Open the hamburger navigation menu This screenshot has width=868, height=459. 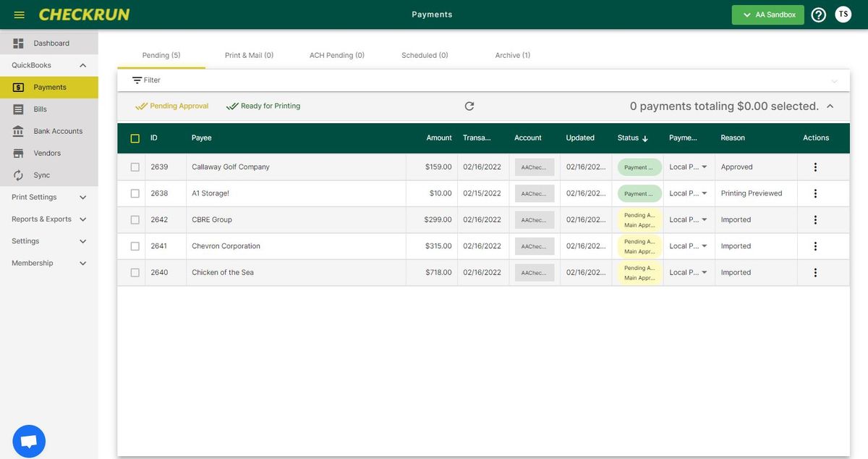20,14
